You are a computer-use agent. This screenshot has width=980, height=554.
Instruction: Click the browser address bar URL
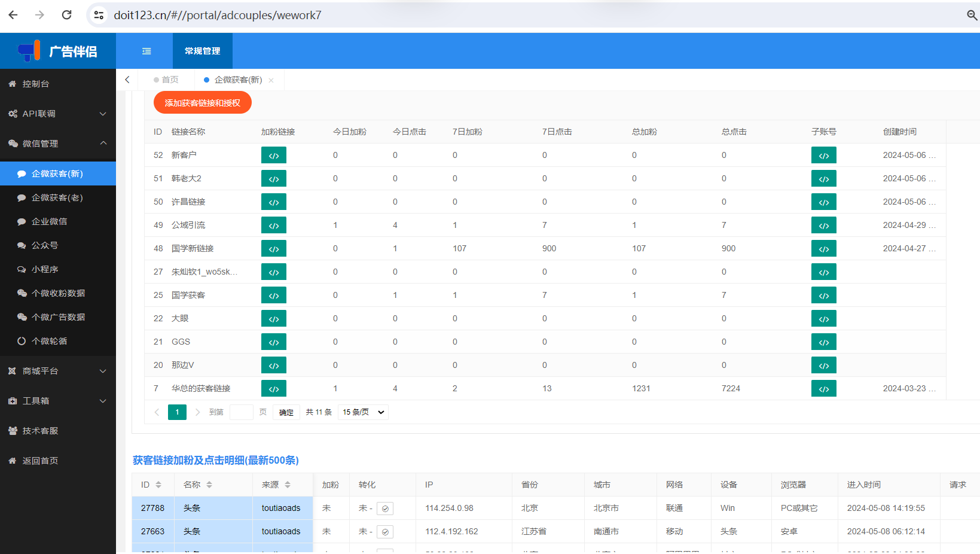(218, 15)
